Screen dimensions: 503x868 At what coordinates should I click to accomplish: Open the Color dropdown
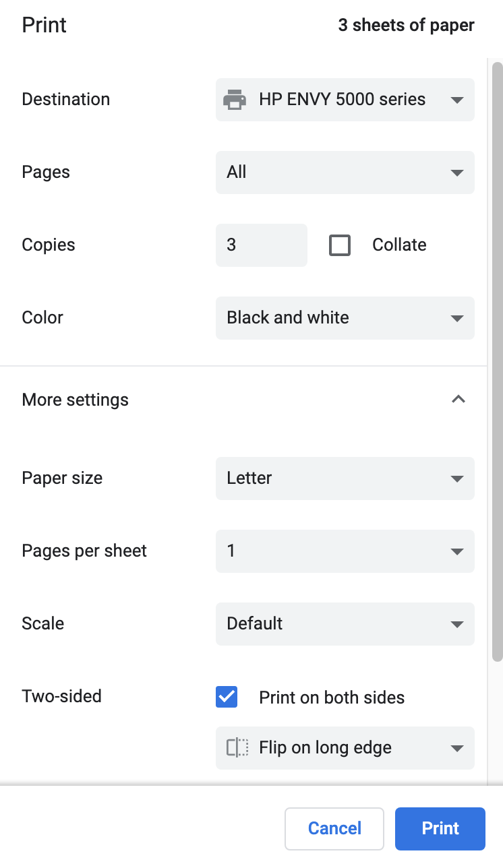(x=345, y=318)
